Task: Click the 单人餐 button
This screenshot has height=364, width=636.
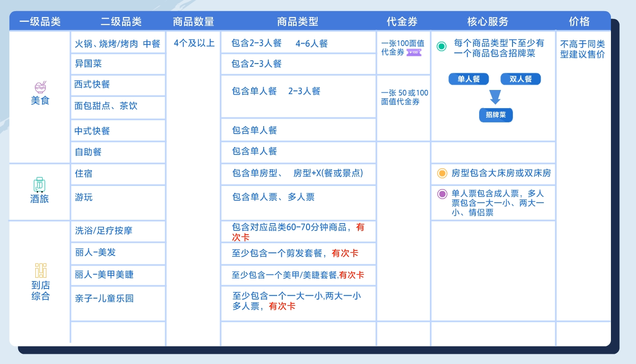Action: coord(468,79)
